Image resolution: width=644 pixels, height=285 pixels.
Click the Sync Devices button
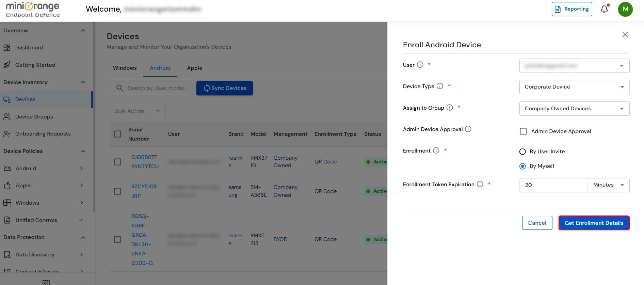pyautogui.click(x=225, y=88)
